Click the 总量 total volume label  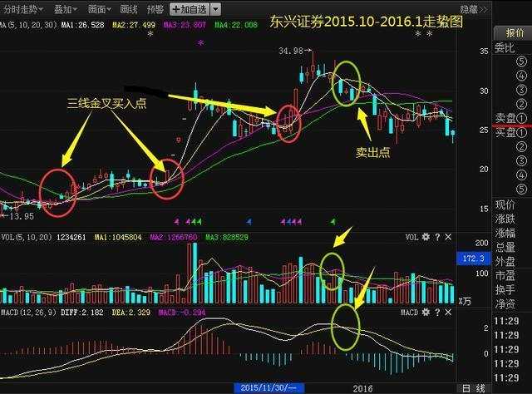pos(505,248)
